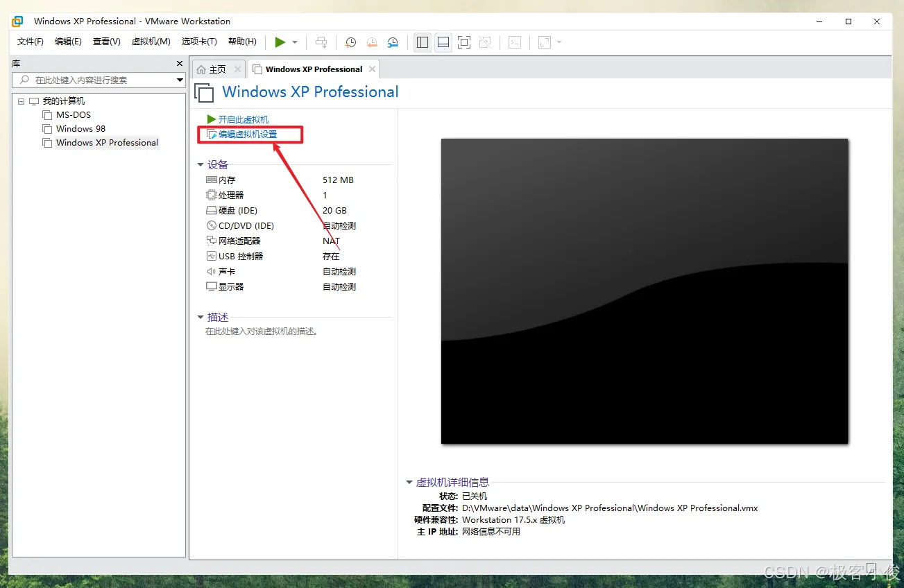Collapse the 描述 section
The image size is (904, 588).
[x=201, y=318]
